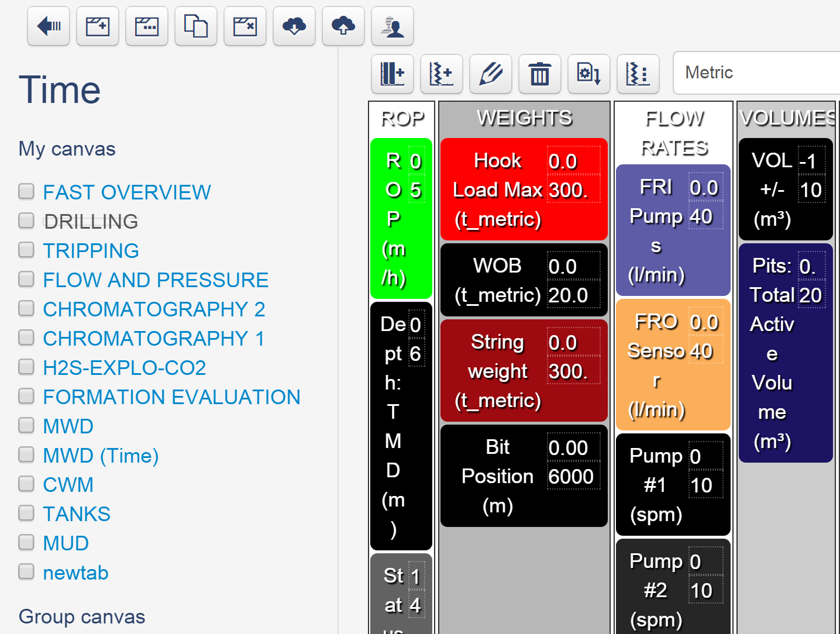
Task: Click the back arrow navigation icon
Action: (48, 26)
